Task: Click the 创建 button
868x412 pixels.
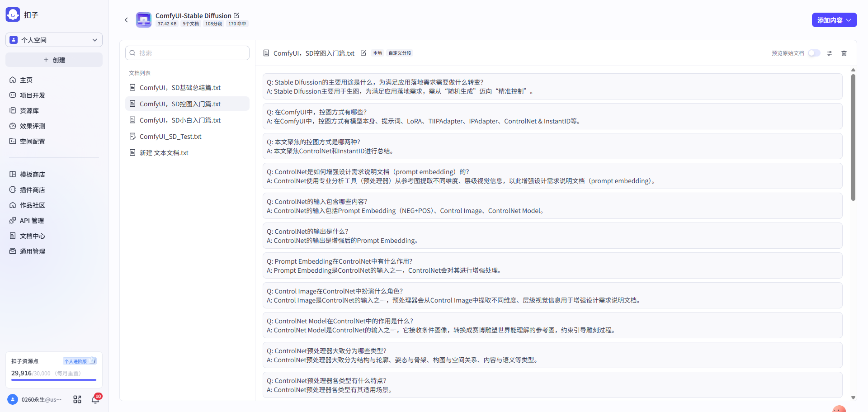Action: coord(53,59)
